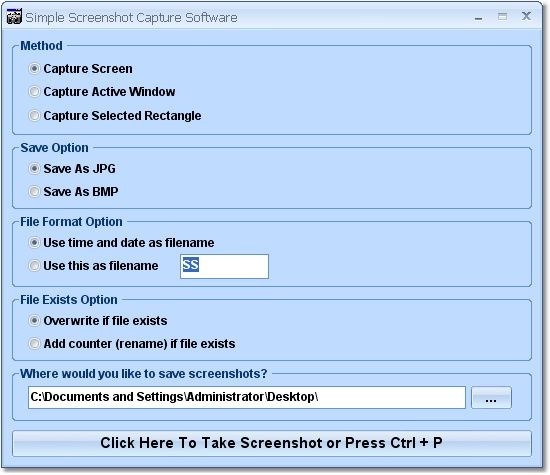This screenshot has height=475, width=550.
Task: Choose Use this as filename option
Action: (34, 266)
